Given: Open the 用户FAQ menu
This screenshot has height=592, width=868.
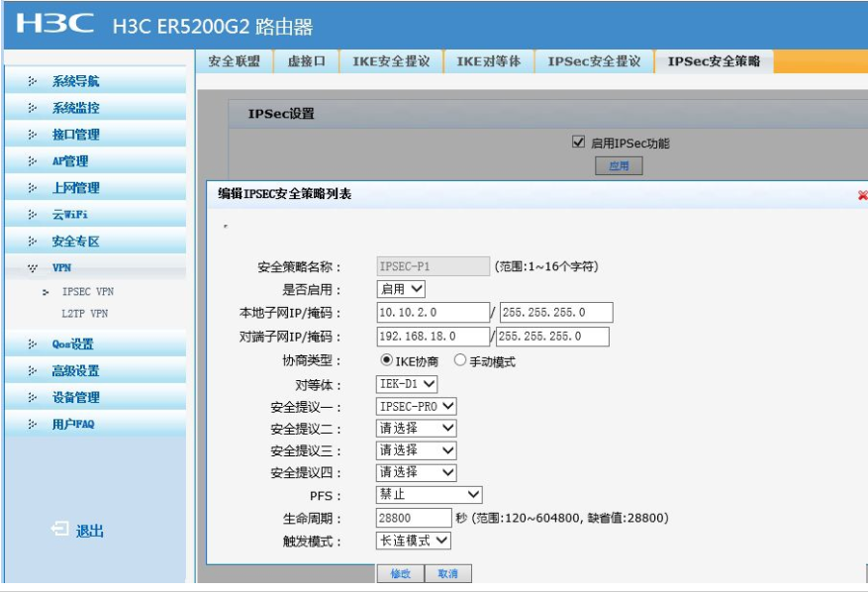Looking at the screenshot, I should point(95,423).
